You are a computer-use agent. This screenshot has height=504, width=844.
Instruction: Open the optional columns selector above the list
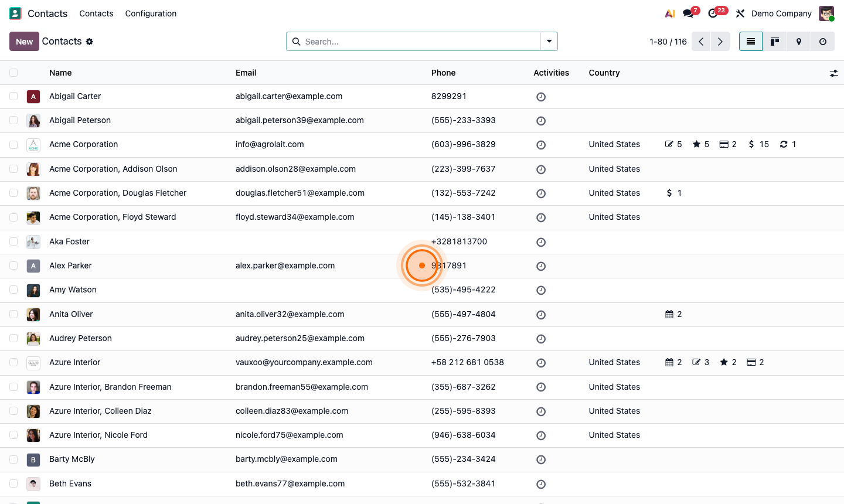point(834,73)
